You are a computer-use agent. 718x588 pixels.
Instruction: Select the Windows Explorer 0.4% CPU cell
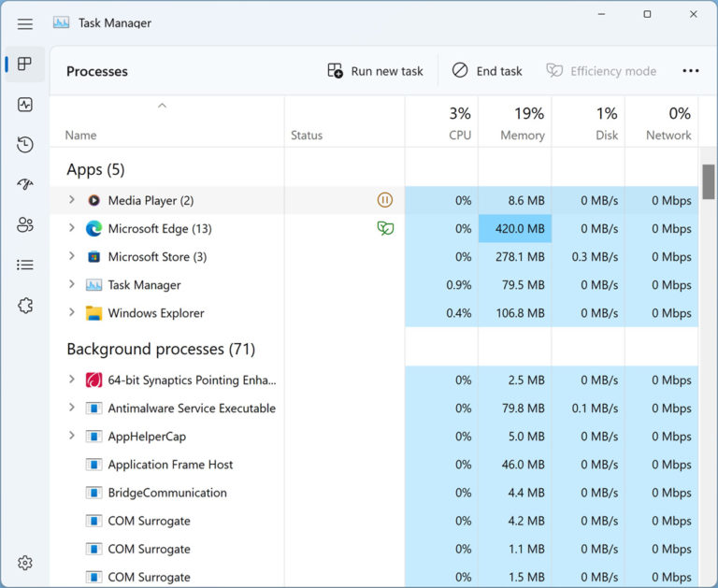442,313
